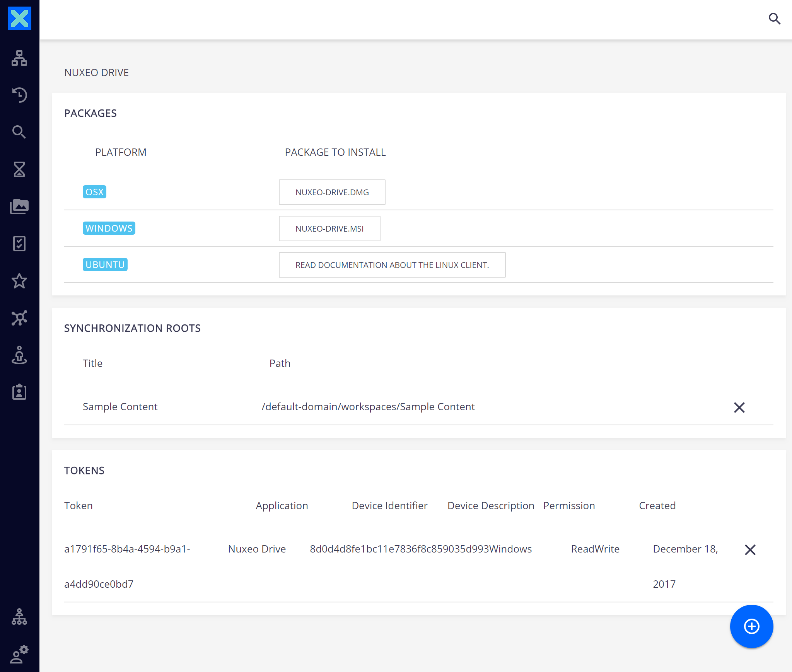The image size is (792, 672).
Task: Click the Device Description column header
Action: (x=491, y=506)
